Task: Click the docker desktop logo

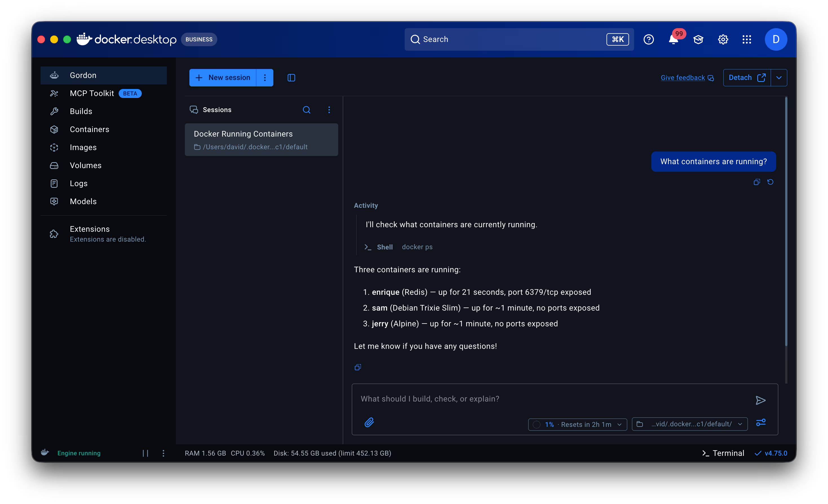Action: pyautogui.click(x=126, y=40)
